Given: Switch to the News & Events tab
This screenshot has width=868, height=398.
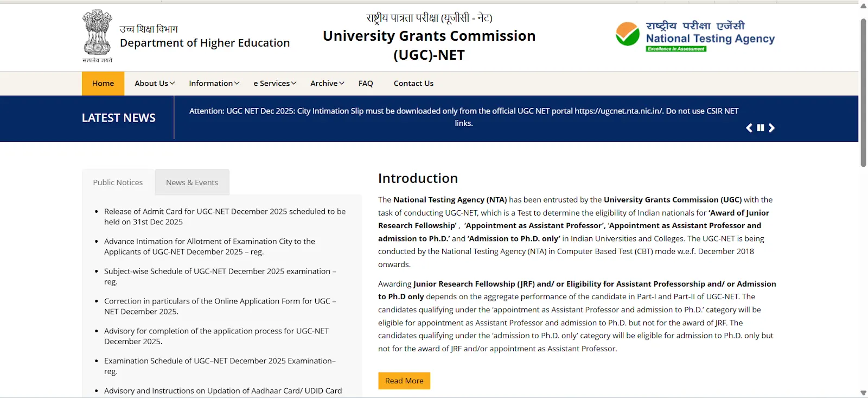Looking at the screenshot, I should coord(192,182).
